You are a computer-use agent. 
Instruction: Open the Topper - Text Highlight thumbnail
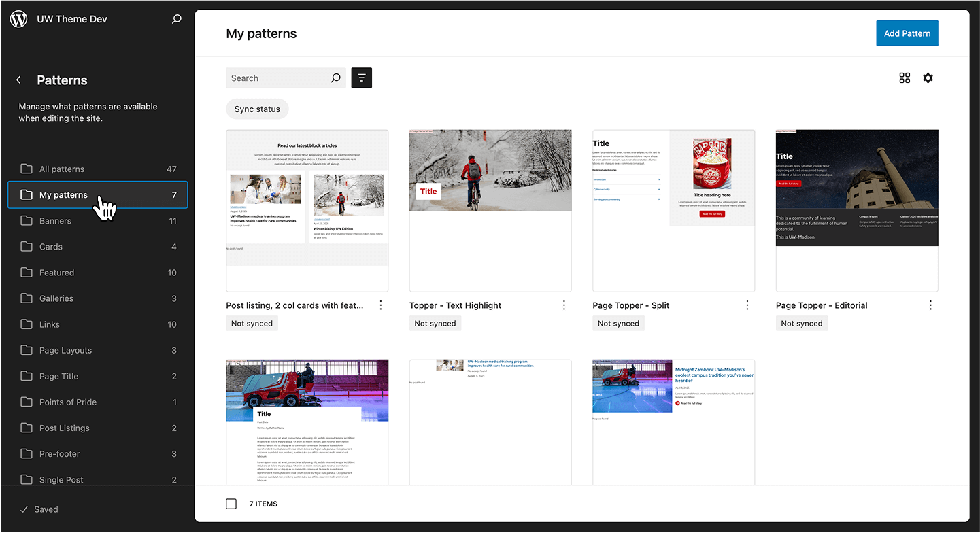coord(490,210)
